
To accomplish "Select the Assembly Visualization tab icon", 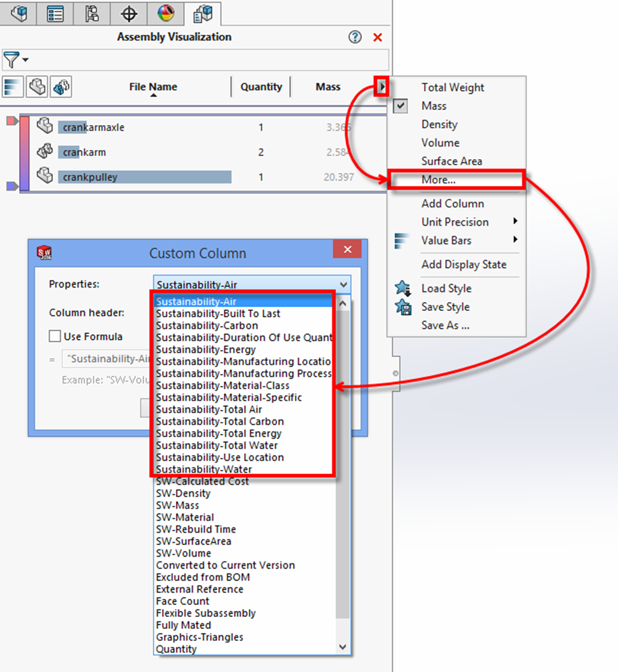I will click(203, 13).
